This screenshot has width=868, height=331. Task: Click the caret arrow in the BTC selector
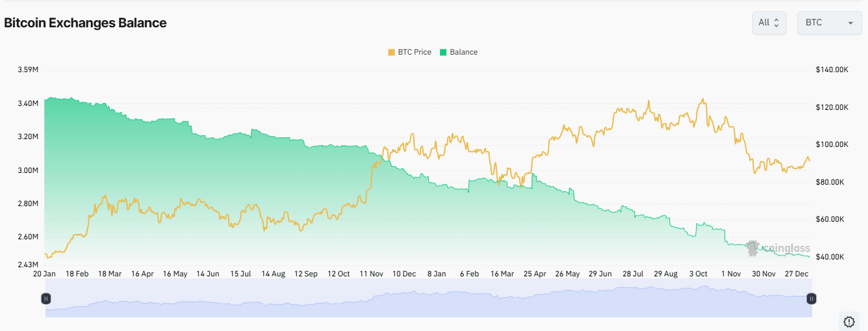850,23
